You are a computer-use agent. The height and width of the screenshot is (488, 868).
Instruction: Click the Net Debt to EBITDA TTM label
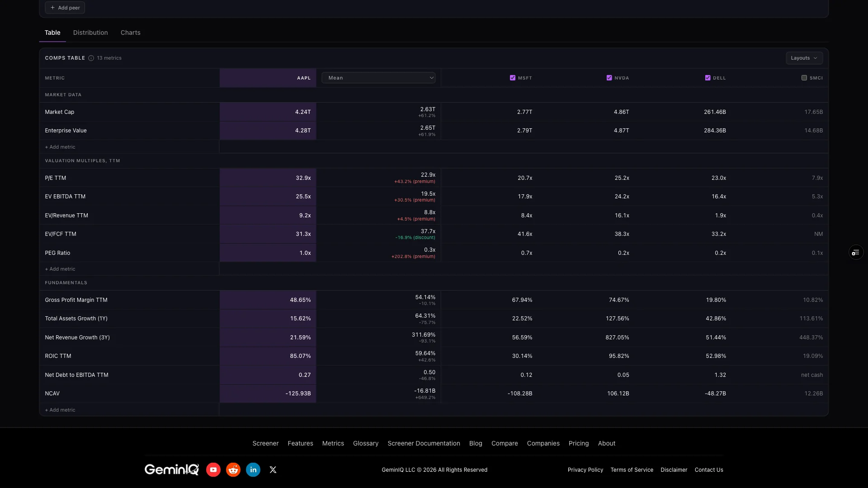76,375
